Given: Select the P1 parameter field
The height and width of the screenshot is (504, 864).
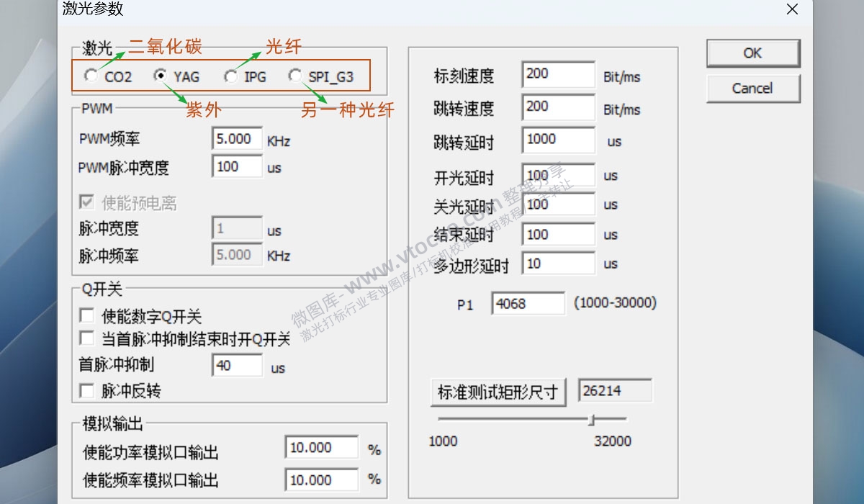Looking at the screenshot, I should click(x=528, y=303).
